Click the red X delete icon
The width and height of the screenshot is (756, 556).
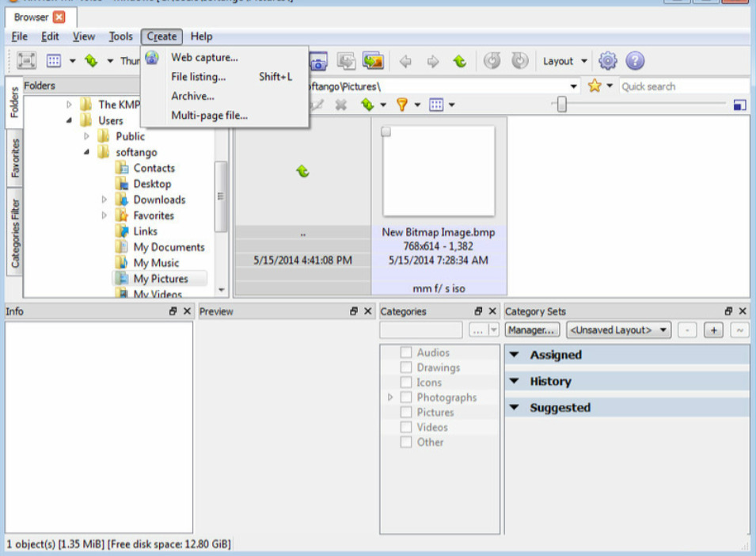[x=341, y=105]
